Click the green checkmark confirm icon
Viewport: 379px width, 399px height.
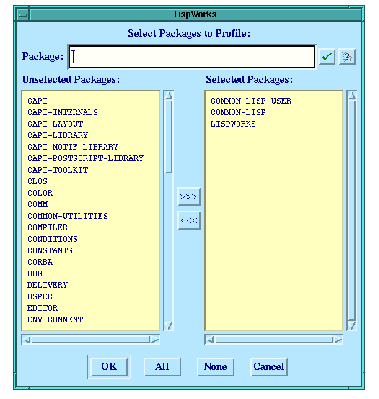tap(327, 57)
